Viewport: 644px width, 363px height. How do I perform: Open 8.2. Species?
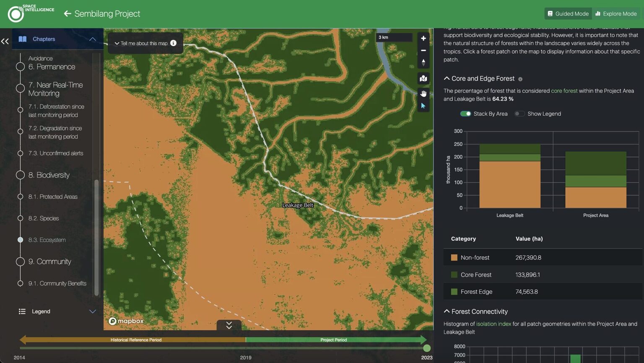[44, 218]
